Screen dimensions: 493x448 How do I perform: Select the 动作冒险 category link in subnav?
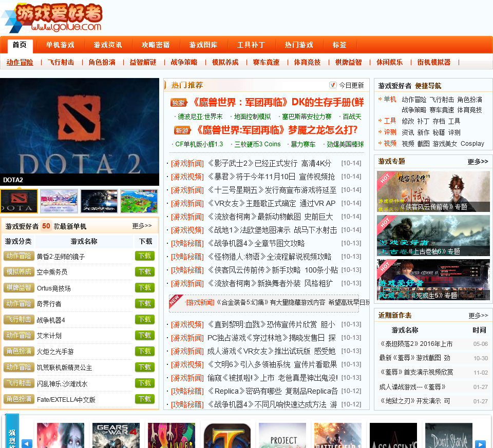coord(20,62)
